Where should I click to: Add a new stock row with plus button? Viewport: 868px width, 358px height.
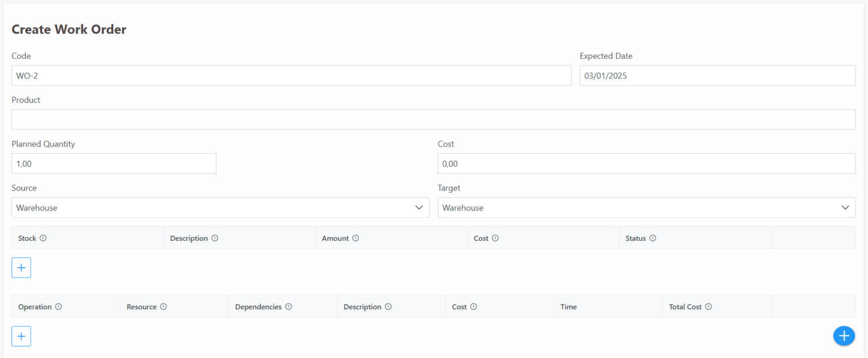21,268
